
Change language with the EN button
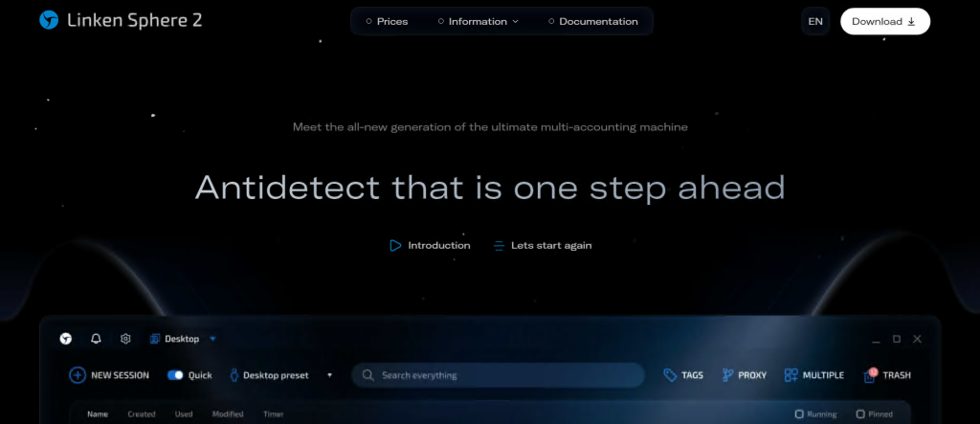coord(815,21)
